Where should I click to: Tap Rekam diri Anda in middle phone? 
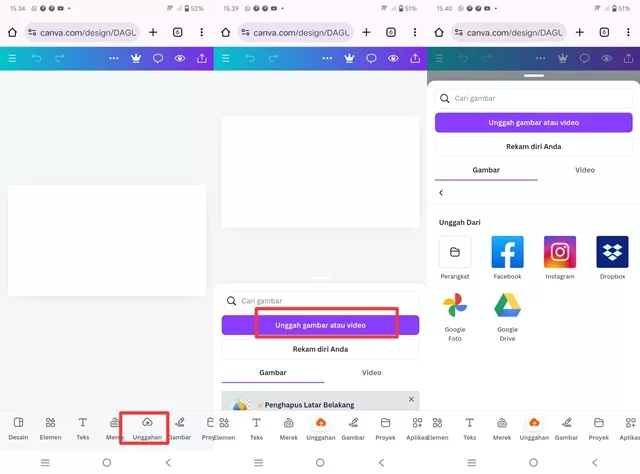pos(320,349)
